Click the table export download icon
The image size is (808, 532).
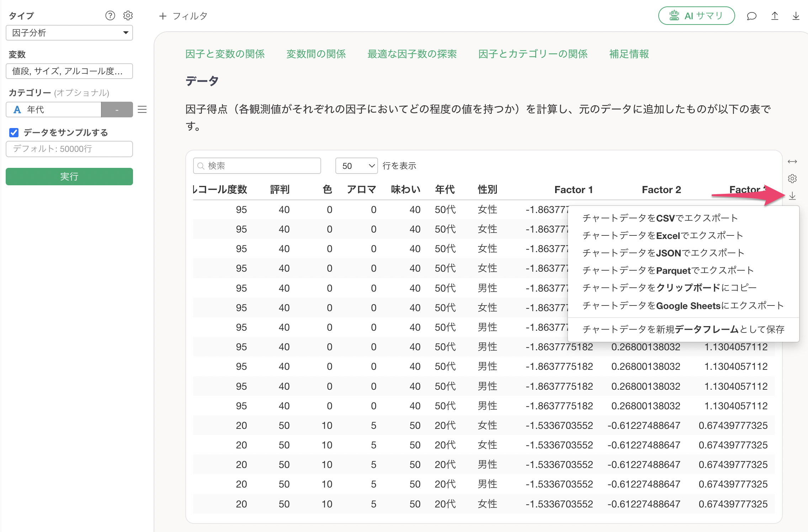(792, 196)
